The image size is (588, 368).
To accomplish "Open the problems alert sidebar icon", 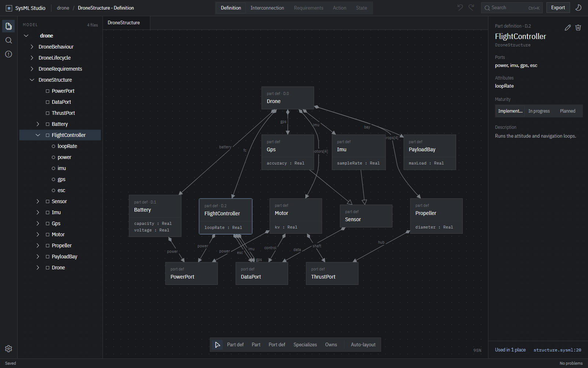I will (8, 54).
